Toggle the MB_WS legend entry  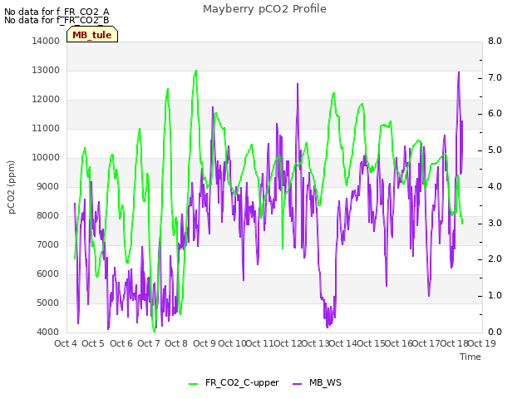317,382
